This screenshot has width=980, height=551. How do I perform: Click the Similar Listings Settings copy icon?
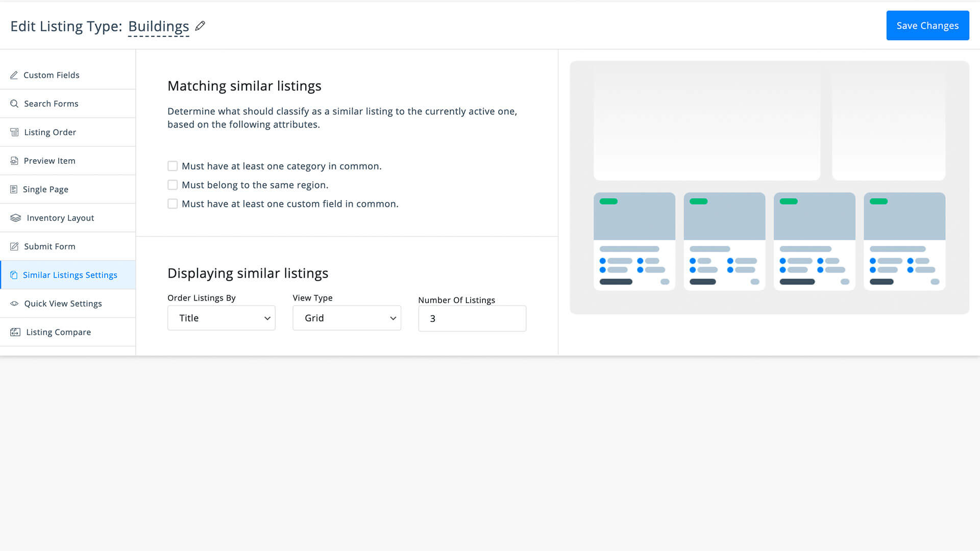pyautogui.click(x=14, y=275)
